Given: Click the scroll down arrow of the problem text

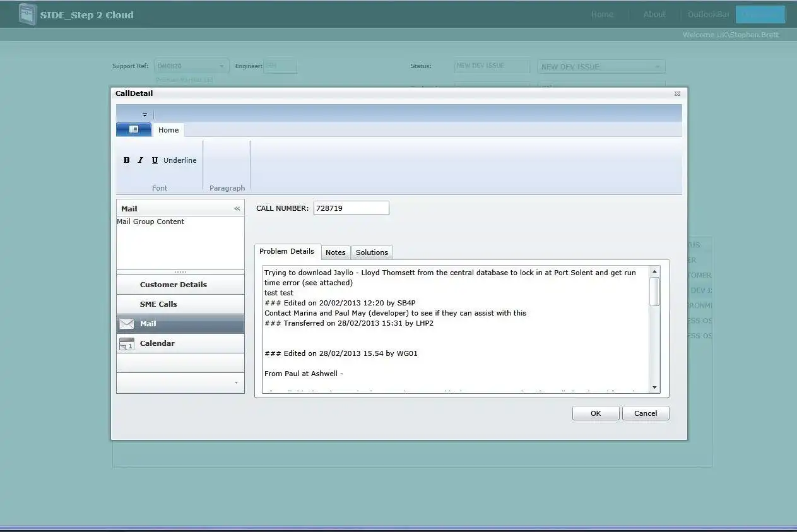Looking at the screenshot, I should (x=654, y=387).
